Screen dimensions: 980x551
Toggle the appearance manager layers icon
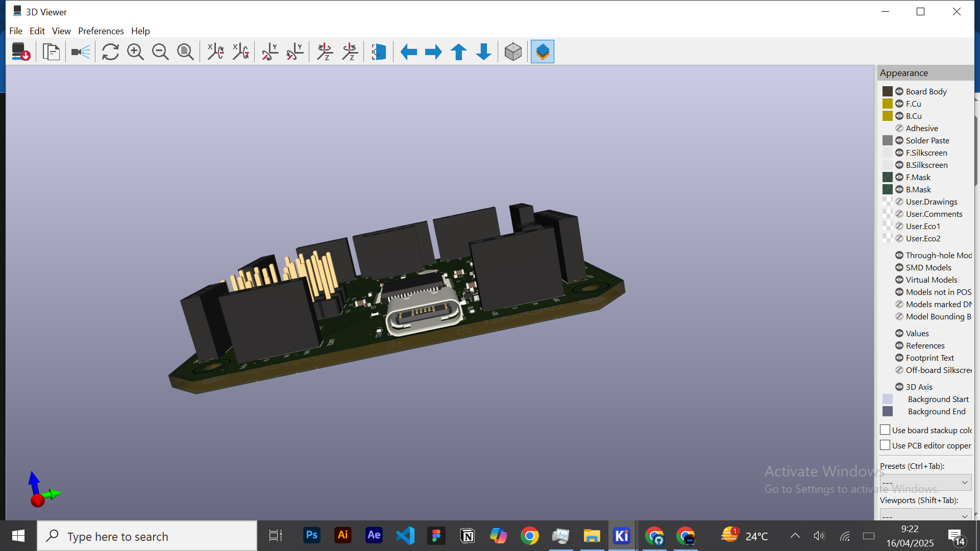[543, 52]
